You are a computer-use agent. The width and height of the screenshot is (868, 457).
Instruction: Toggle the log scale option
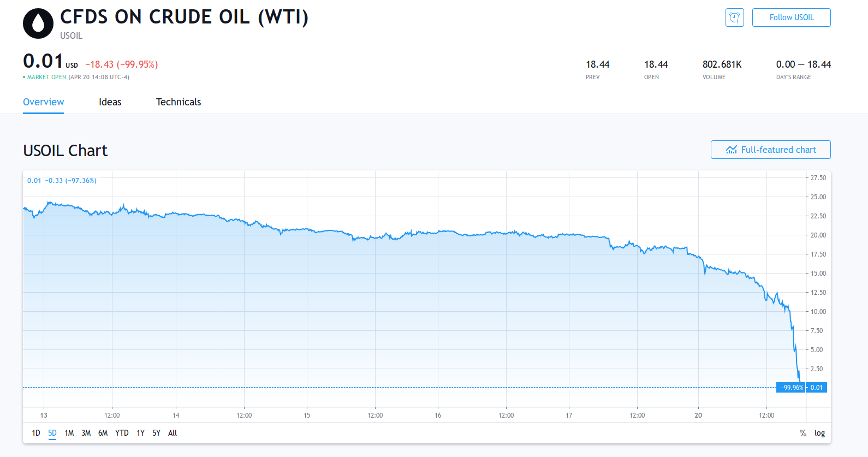[x=819, y=433]
